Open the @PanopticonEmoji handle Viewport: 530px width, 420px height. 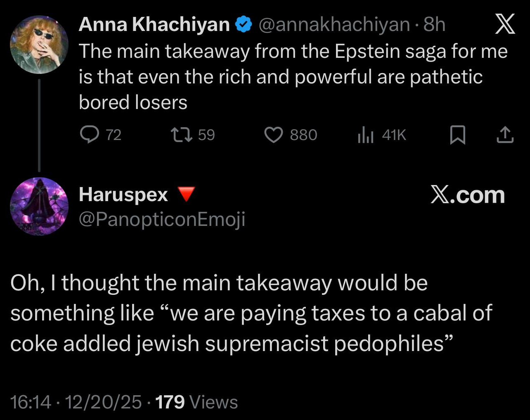pos(162,219)
